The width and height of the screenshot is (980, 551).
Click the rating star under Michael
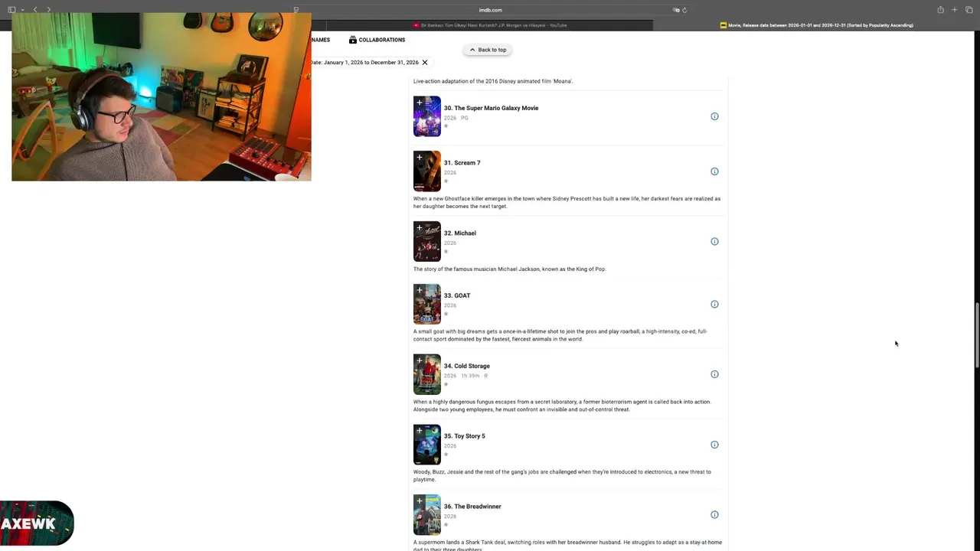446,252
